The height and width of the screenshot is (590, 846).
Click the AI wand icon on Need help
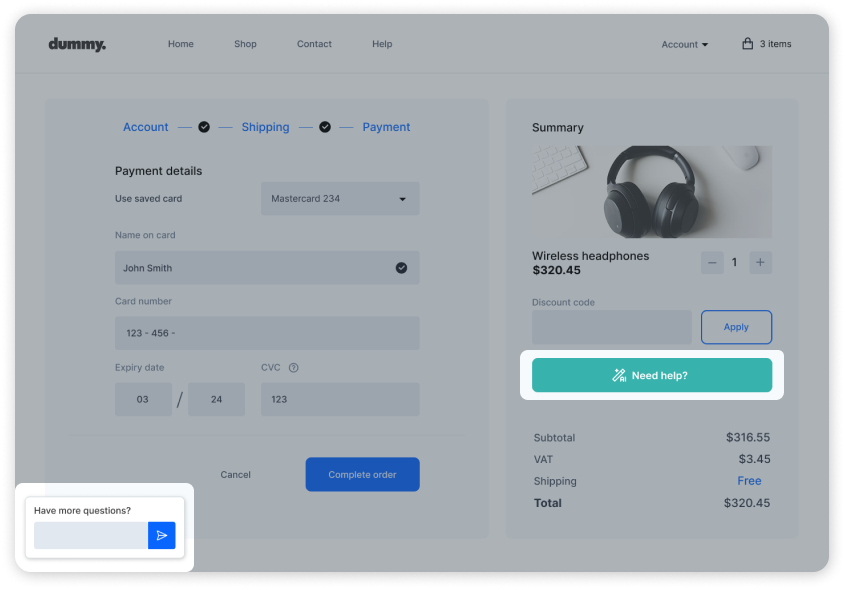tap(619, 375)
